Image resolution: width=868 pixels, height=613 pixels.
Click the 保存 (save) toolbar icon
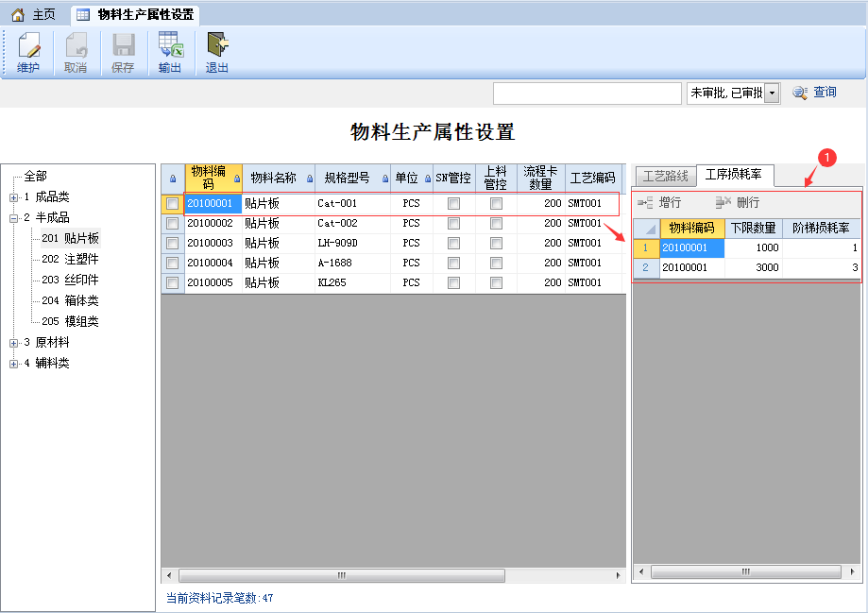click(123, 45)
